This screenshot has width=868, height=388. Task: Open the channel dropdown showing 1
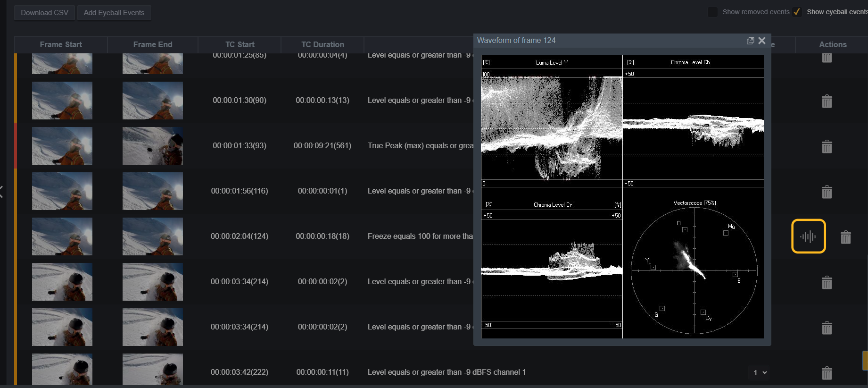point(760,372)
